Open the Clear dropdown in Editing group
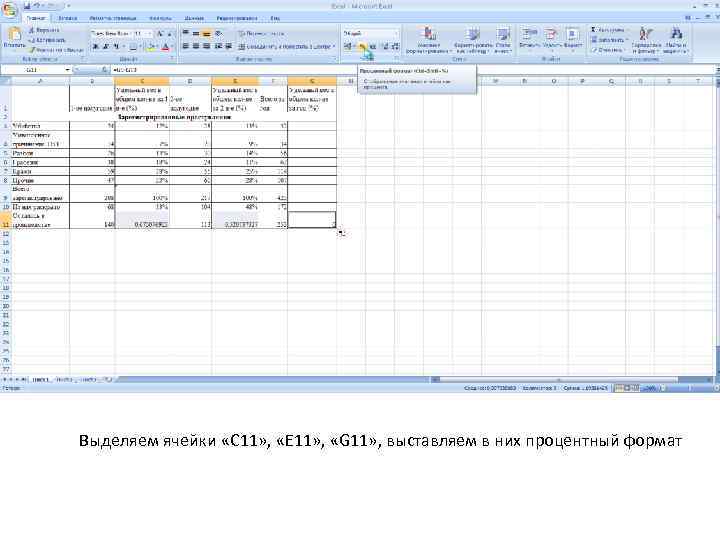 click(x=607, y=50)
